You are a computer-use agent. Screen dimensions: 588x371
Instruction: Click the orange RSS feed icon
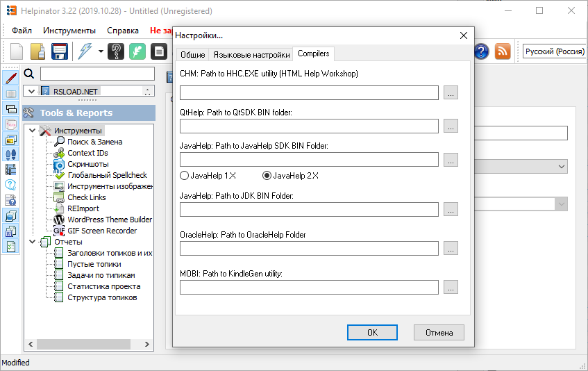502,51
